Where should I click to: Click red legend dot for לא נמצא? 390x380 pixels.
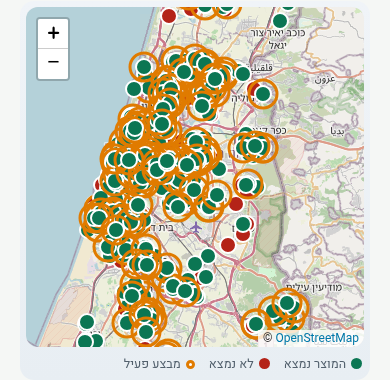click(x=265, y=364)
